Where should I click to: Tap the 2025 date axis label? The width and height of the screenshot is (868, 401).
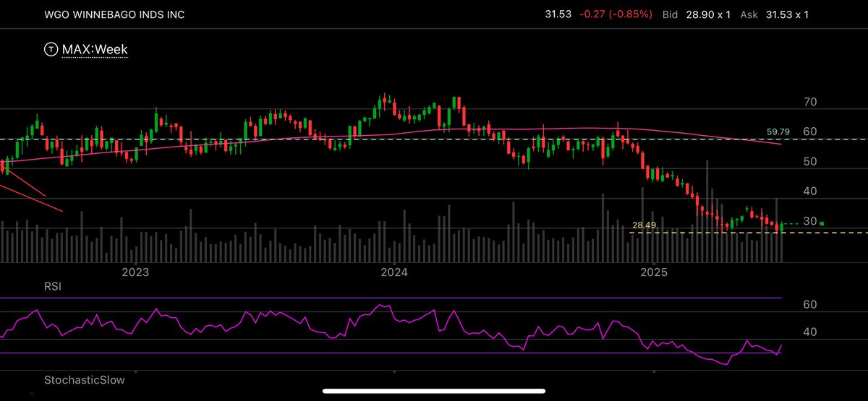coord(655,273)
